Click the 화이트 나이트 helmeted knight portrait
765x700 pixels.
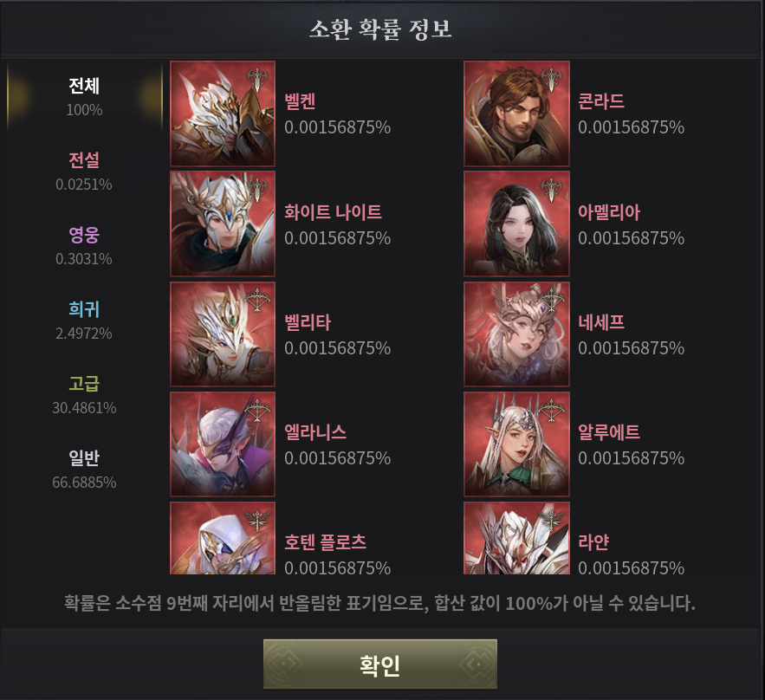pos(223,224)
